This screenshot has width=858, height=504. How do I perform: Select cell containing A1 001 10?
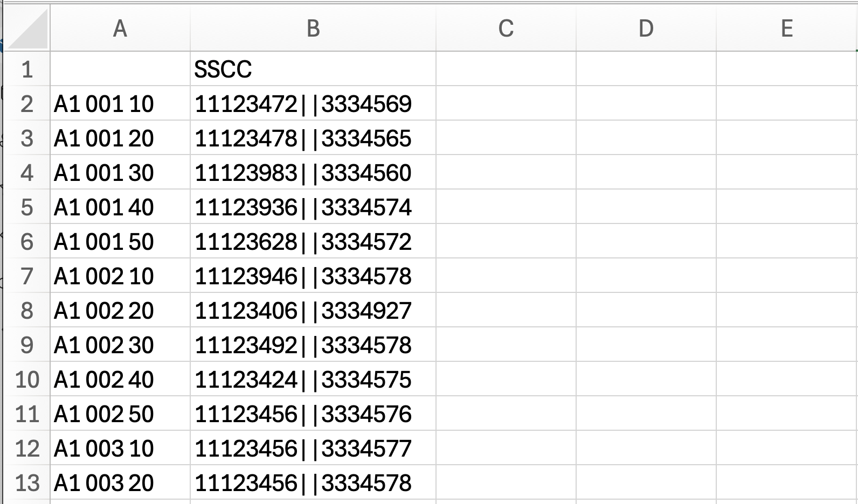[120, 103]
